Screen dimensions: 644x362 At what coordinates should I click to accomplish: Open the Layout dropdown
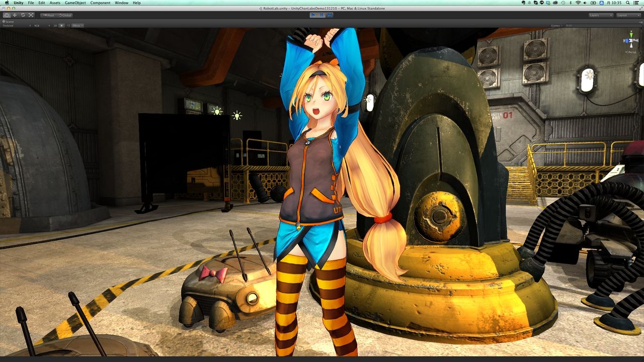[x=629, y=15]
